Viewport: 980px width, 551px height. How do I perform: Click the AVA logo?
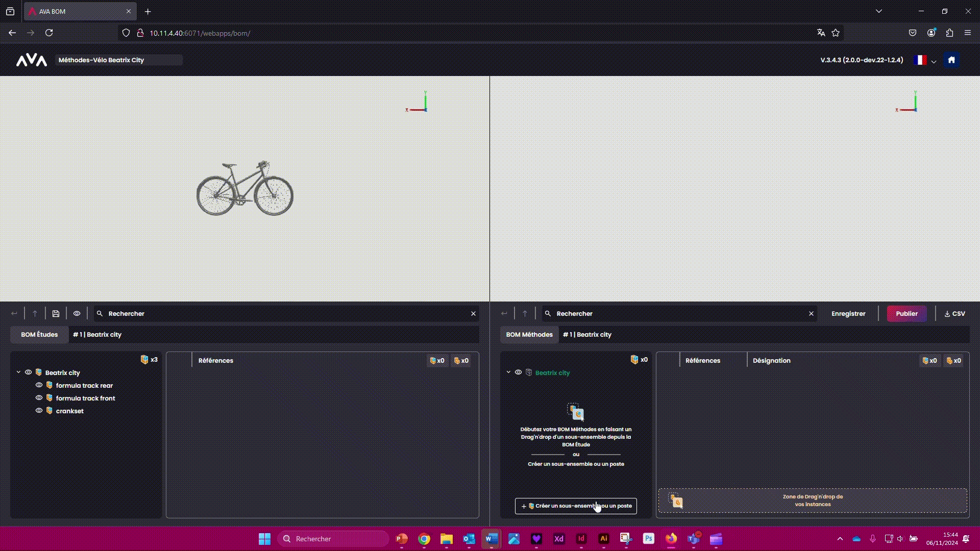click(32, 60)
